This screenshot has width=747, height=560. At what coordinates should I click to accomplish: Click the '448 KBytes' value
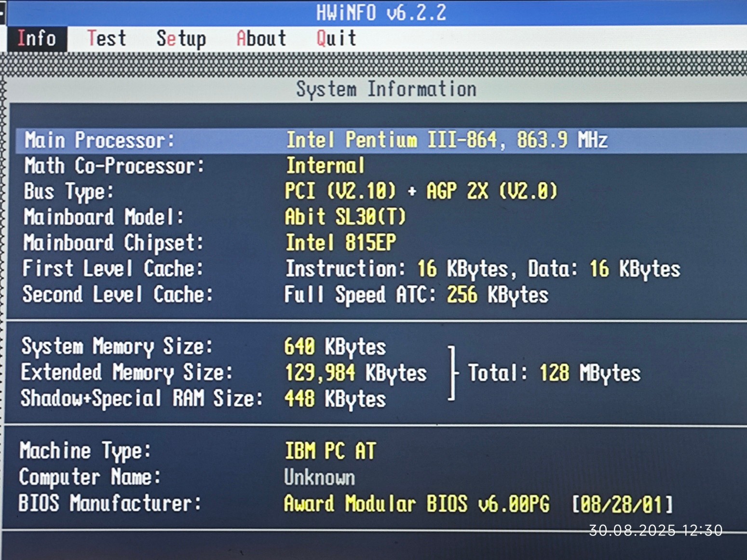click(335, 399)
